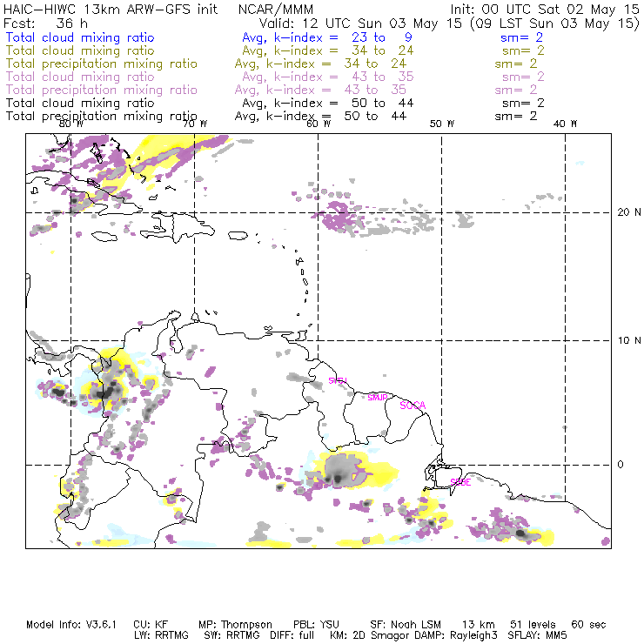Click the 10 N latitude label
Viewport: 644px width, 644px height.
tap(629, 340)
